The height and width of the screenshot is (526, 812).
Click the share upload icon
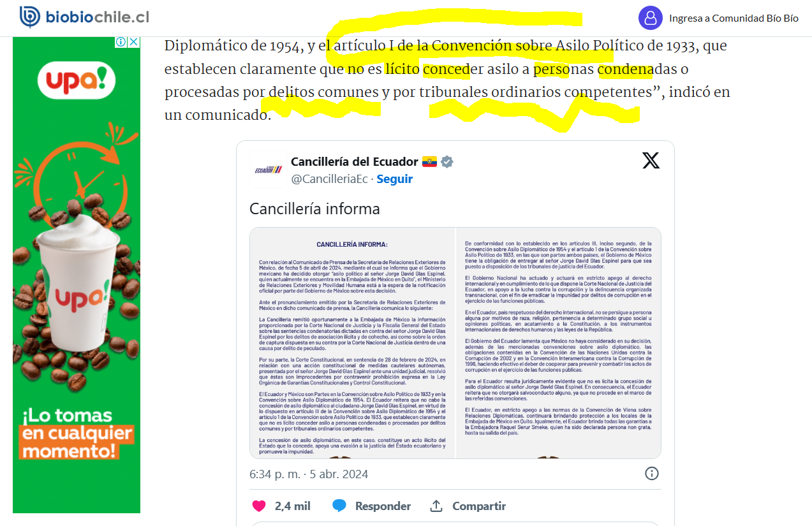point(436,506)
